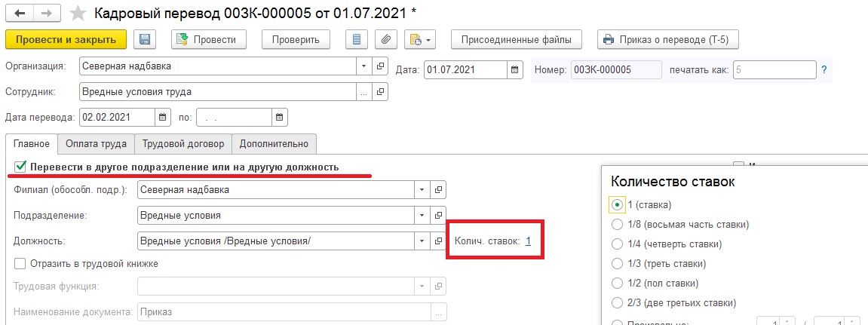
Task: Open the Организация field's linked record icon
Action: click(380, 66)
